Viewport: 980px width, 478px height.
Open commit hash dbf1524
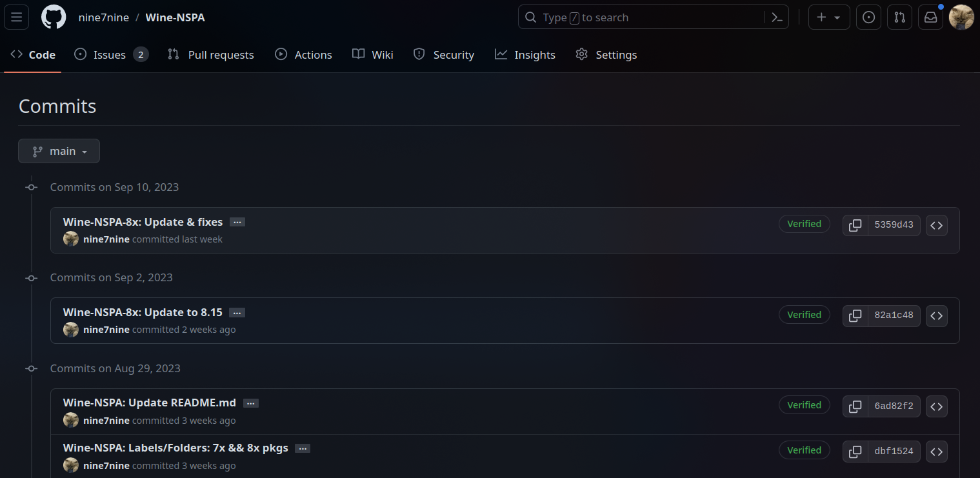point(894,452)
